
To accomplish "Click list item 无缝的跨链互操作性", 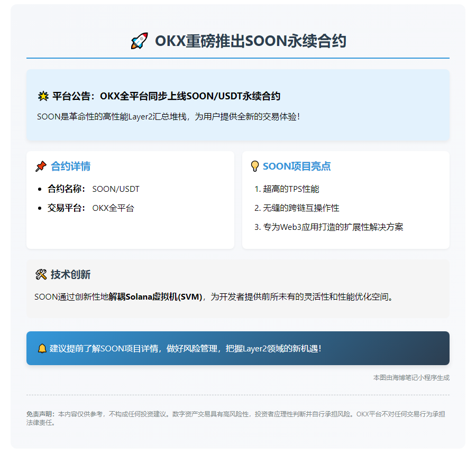I will [301, 208].
